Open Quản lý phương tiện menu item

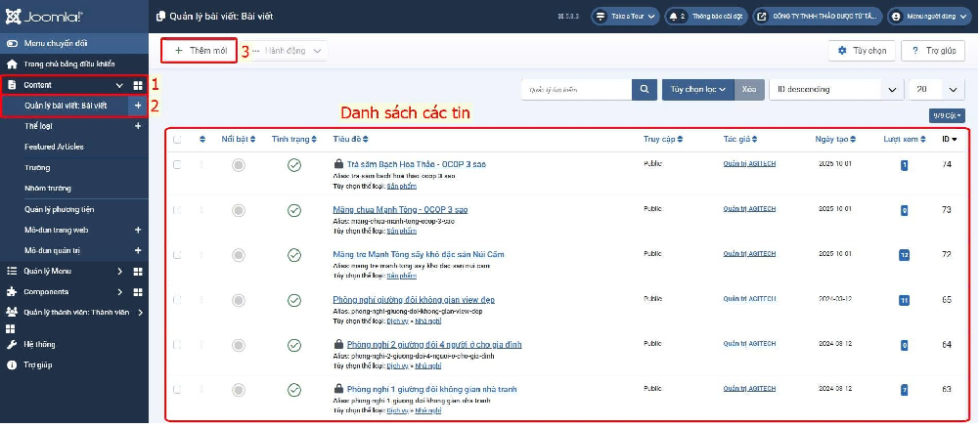click(x=60, y=208)
